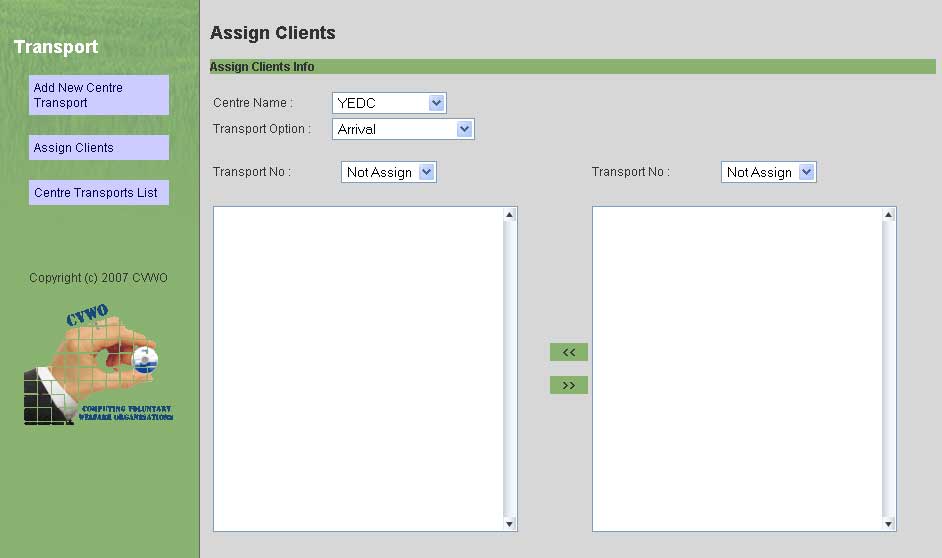Click the << move-left button

tap(568, 352)
